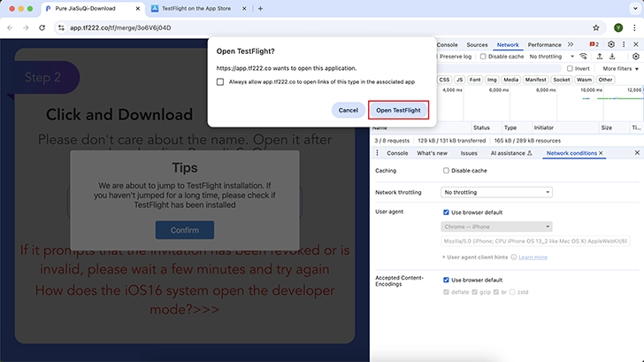Open a new browser tab with plus icon

click(x=260, y=8)
